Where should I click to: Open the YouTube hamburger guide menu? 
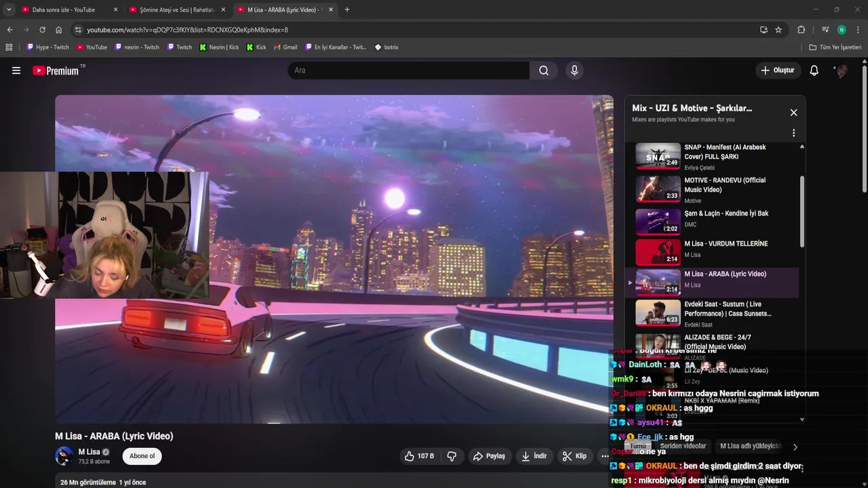coord(16,70)
